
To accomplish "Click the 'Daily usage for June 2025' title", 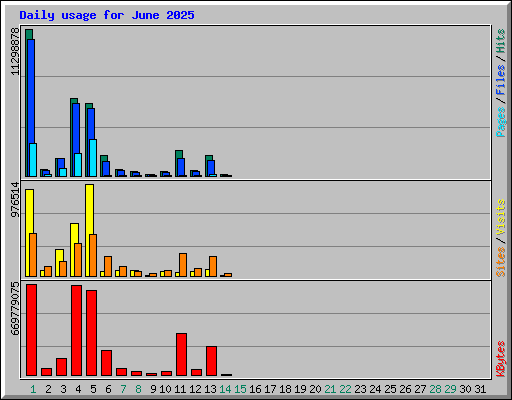I will pos(107,15).
